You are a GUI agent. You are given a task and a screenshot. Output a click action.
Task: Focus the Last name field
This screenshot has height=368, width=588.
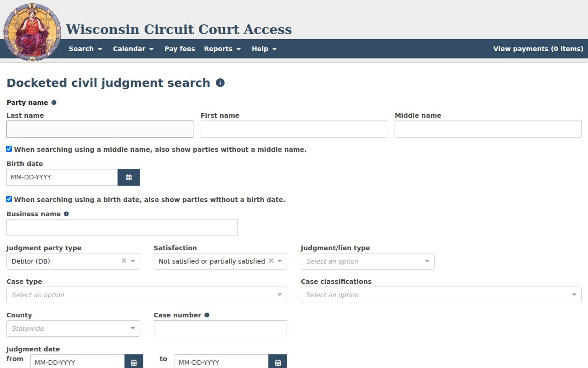coord(100,129)
